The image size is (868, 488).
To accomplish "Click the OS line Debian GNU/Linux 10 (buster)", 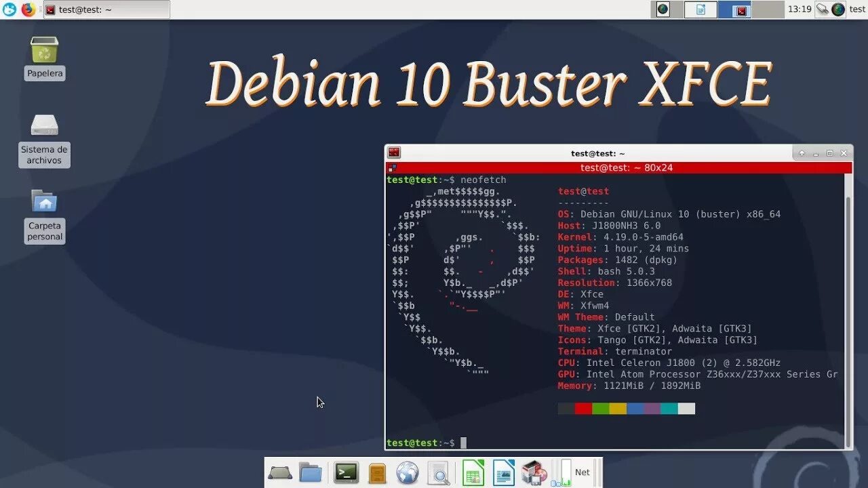I will [x=669, y=214].
